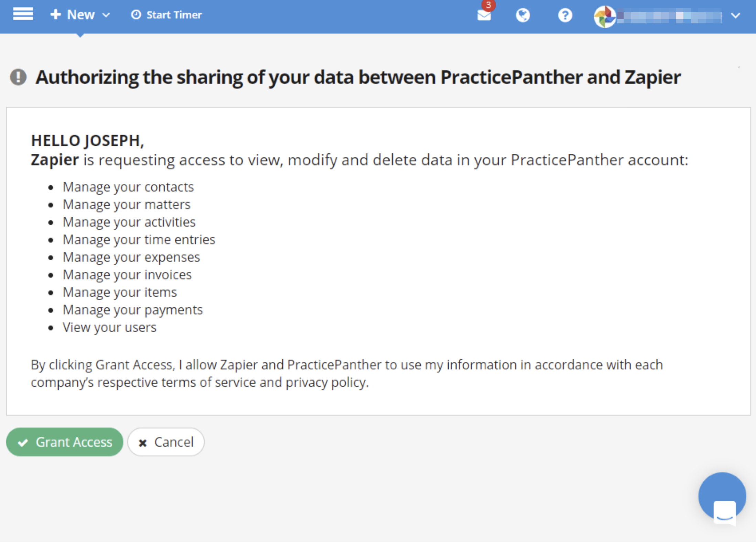
Task: Open the live chat bubble widget
Action: click(x=722, y=496)
